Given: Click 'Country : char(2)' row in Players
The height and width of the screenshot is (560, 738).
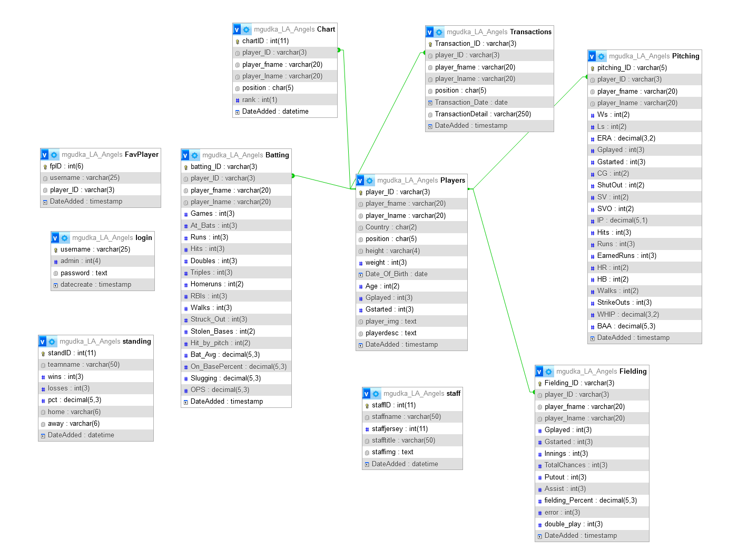Looking at the screenshot, I should click(411, 227).
